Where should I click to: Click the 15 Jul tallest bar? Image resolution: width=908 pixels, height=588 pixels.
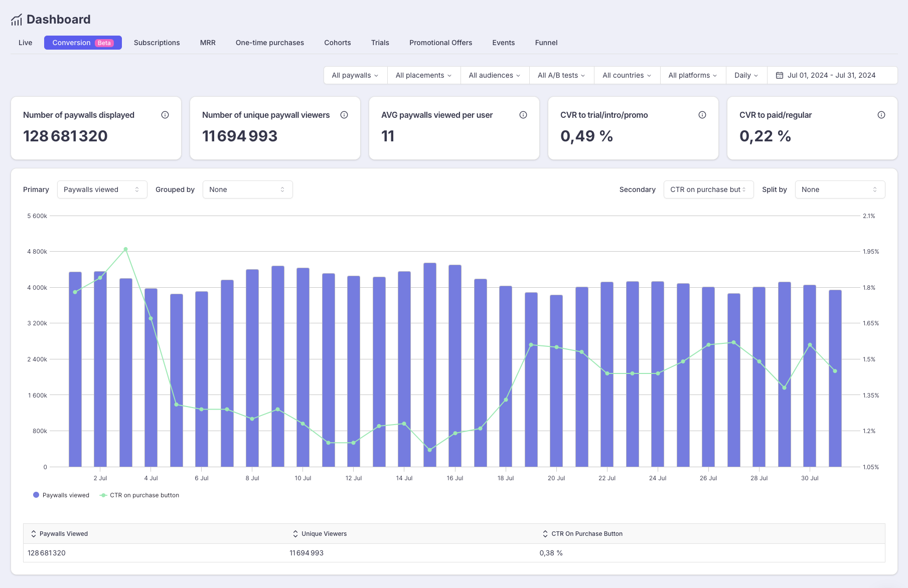click(x=430, y=365)
